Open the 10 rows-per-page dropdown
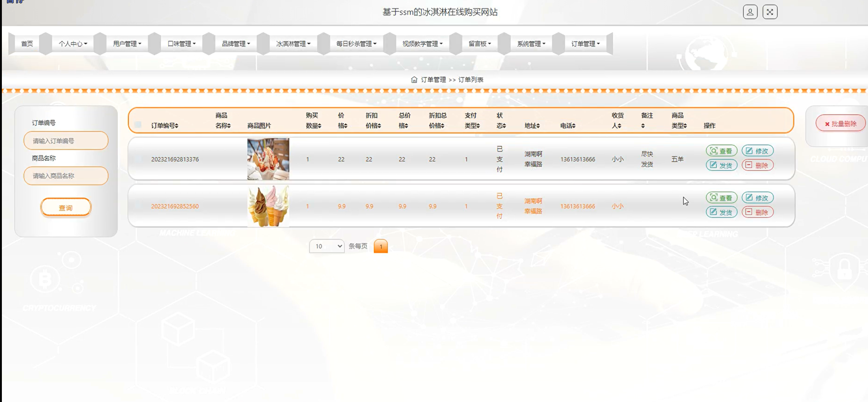Viewport: 868px width, 402px height. (326, 246)
